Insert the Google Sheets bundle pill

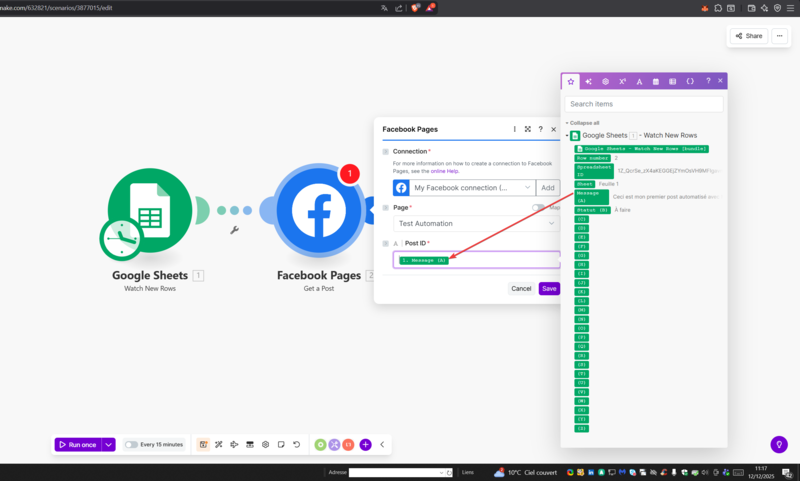pos(641,149)
